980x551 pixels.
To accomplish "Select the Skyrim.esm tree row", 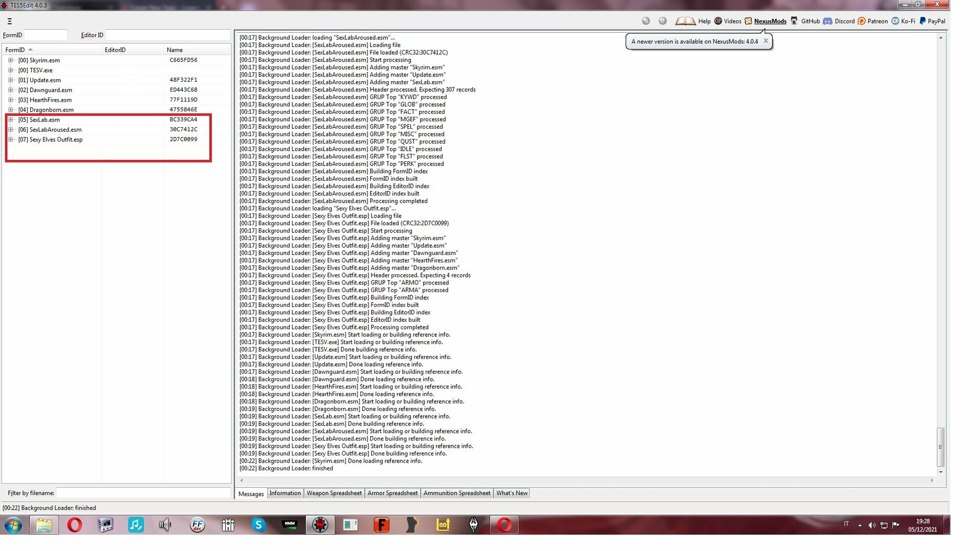I will (x=117, y=60).
